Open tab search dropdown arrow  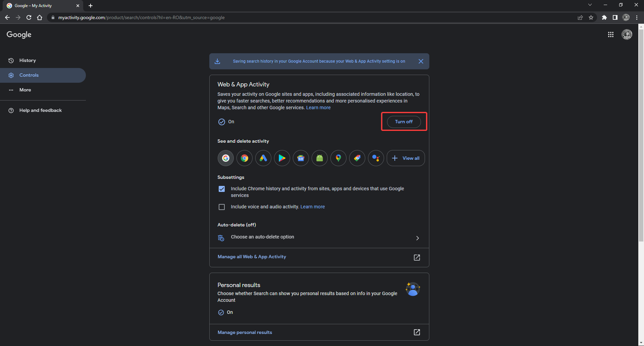[590, 5]
